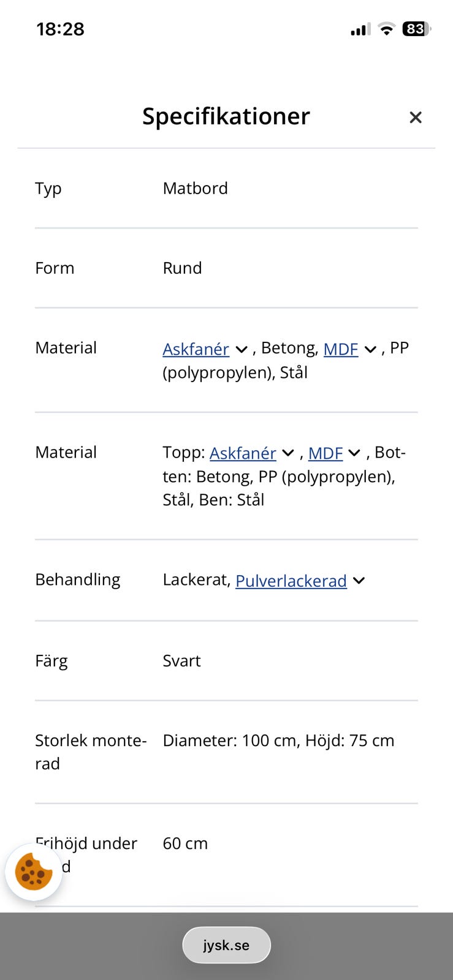Tap the Matbord type value

tap(195, 188)
